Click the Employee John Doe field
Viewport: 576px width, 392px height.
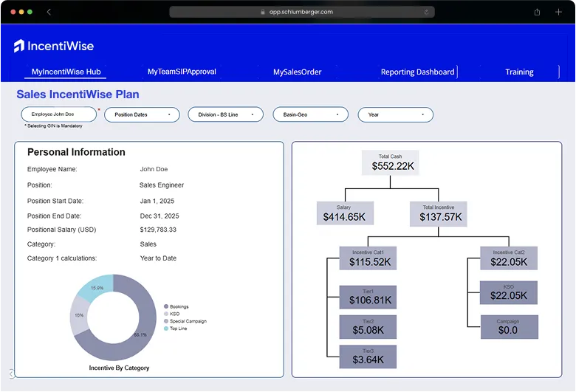(x=59, y=114)
